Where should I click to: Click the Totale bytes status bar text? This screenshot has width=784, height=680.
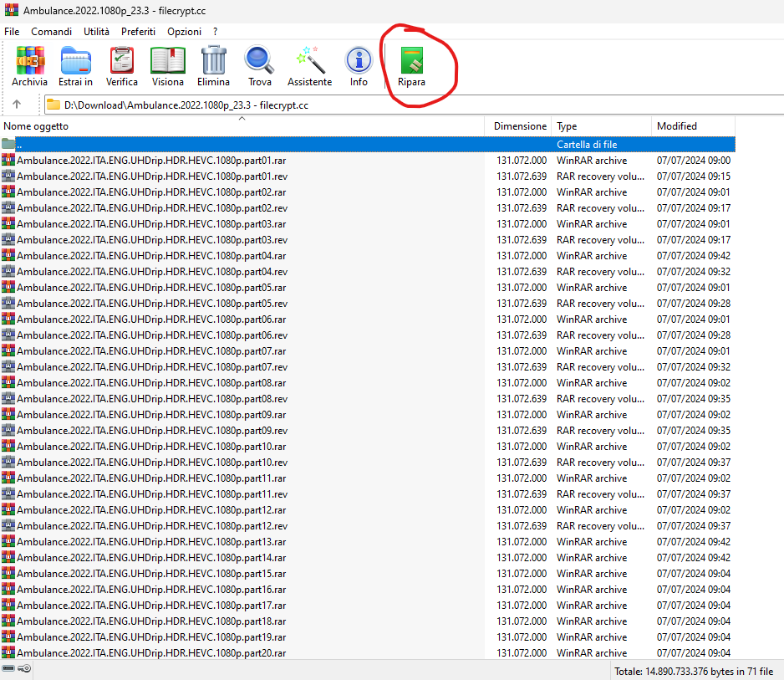tap(694, 671)
